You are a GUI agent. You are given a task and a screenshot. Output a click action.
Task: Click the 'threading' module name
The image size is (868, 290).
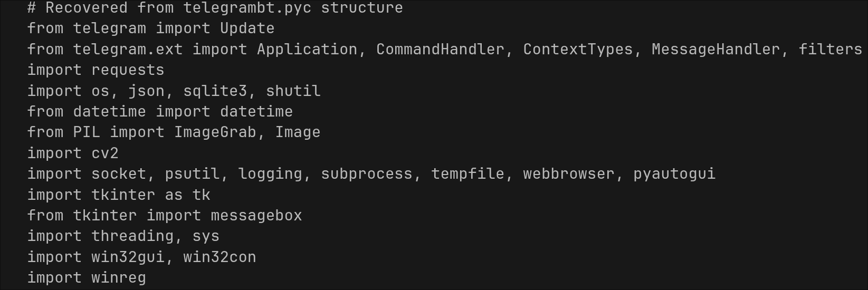coord(132,236)
